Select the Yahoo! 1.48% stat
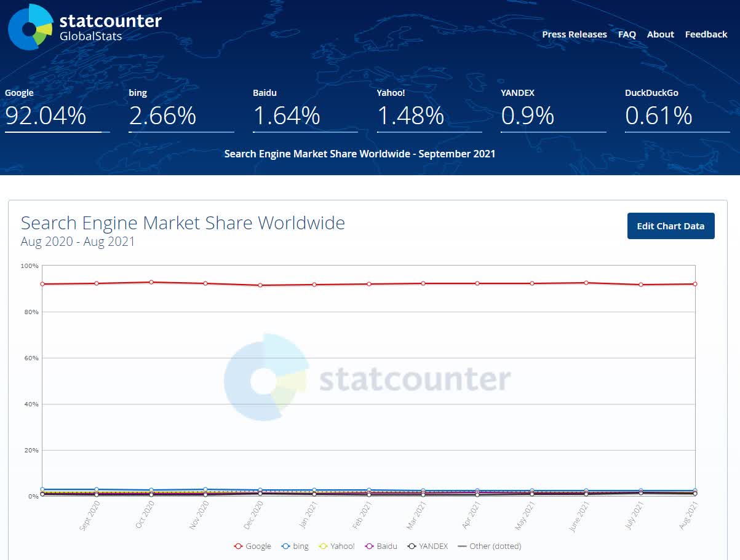740x560 pixels. (x=429, y=110)
